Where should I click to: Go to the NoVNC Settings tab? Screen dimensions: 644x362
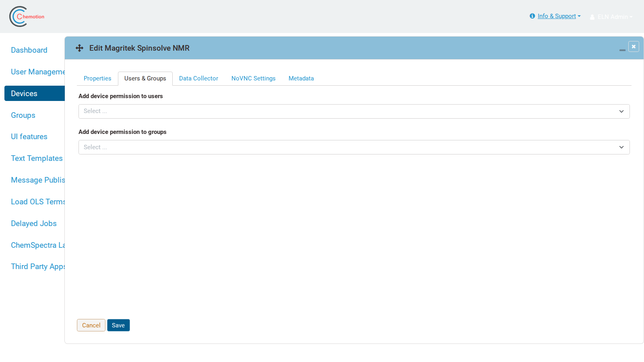[254, 78]
